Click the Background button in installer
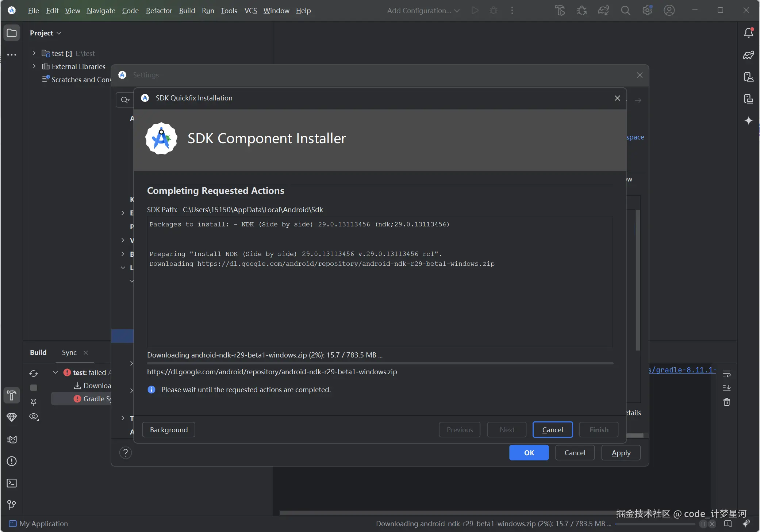760x532 pixels. 169,430
